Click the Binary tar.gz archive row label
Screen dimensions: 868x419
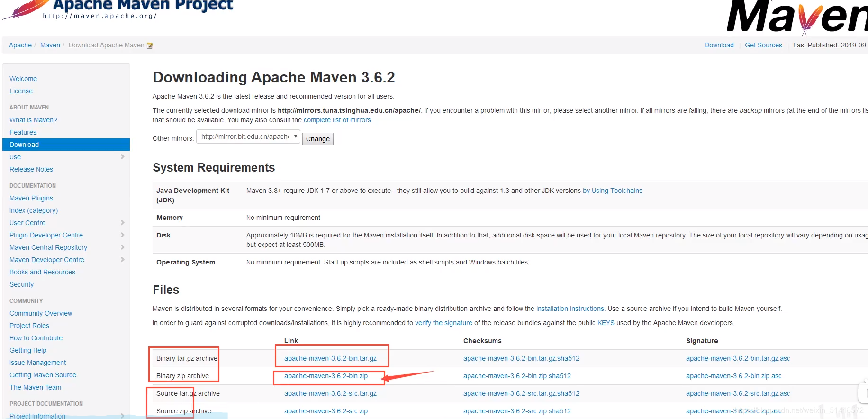point(187,358)
